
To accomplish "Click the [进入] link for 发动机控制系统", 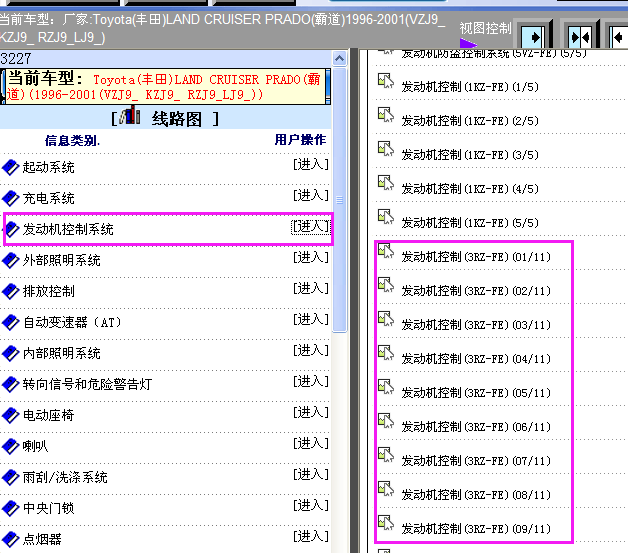I will click(311, 227).
